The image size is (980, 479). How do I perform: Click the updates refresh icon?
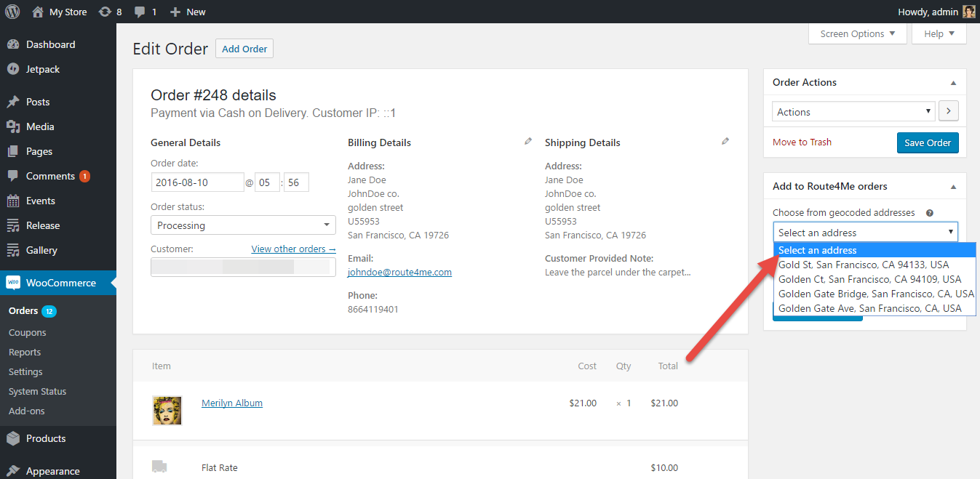point(105,12)
